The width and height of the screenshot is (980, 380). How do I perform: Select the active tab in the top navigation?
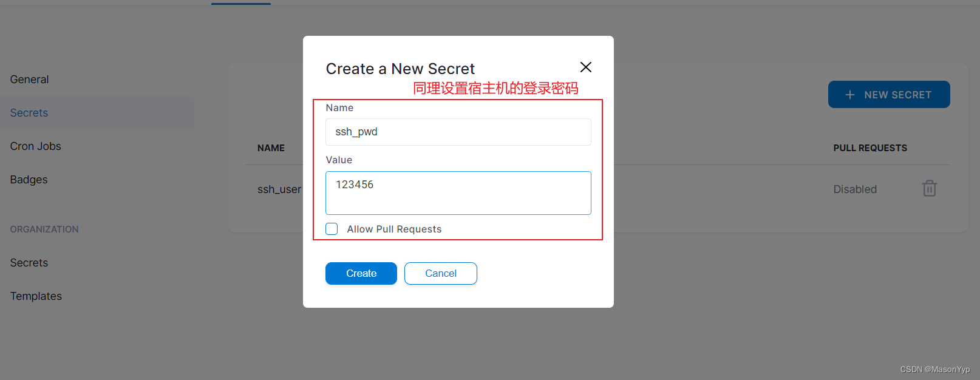tap(240, 2)
